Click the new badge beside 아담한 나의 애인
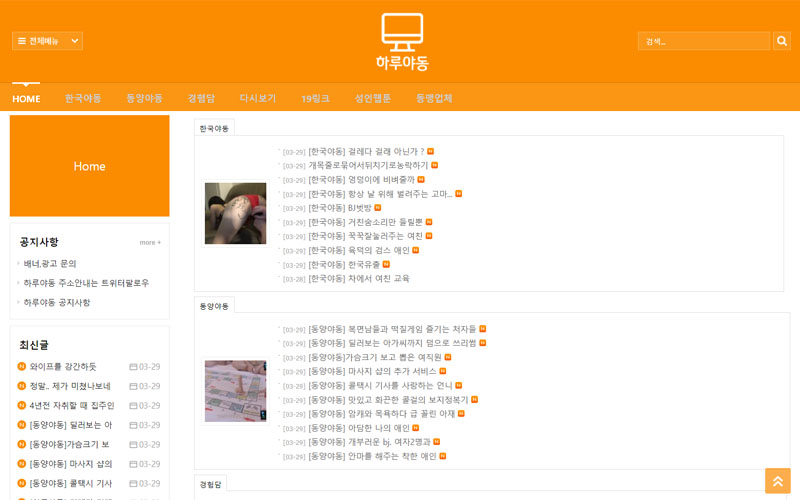 [415, 428]
